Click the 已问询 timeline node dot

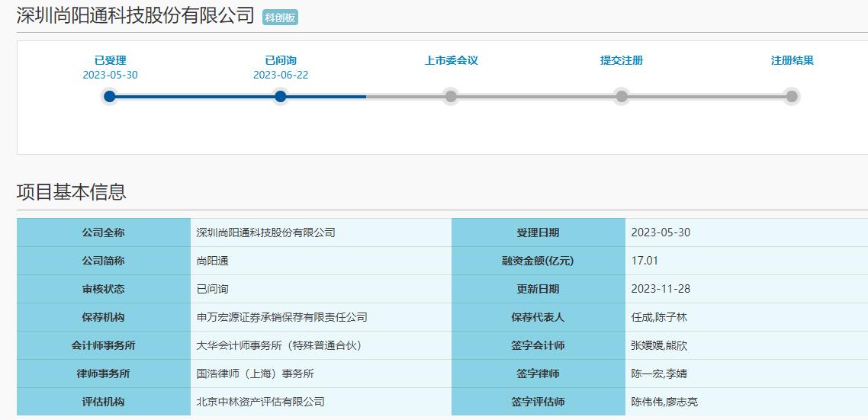pos(280,97)
